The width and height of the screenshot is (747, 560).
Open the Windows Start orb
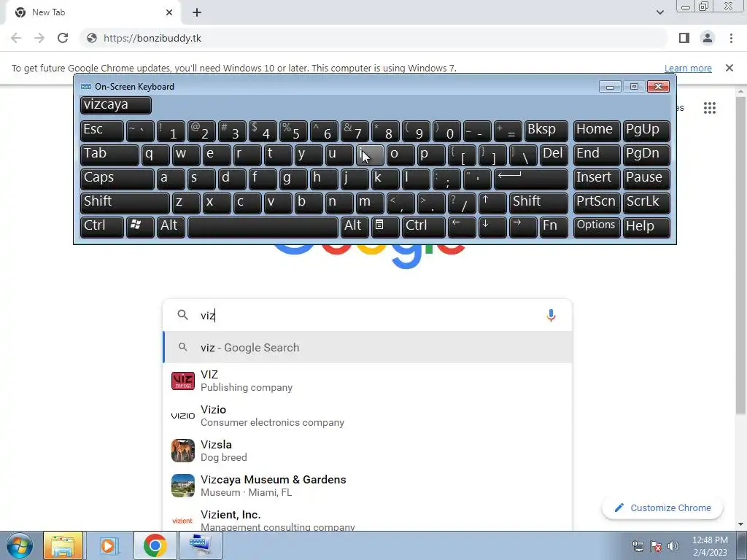click(20, 545)
